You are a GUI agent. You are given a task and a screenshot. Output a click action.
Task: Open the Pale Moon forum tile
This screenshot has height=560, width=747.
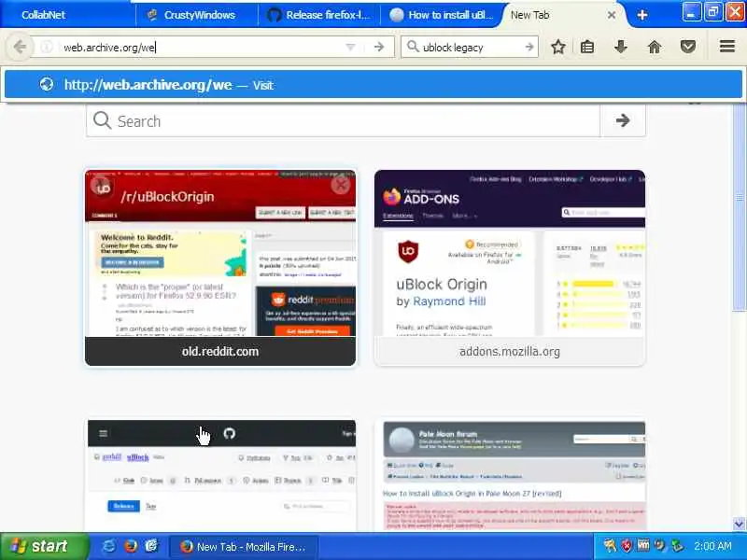coord(510,475)
